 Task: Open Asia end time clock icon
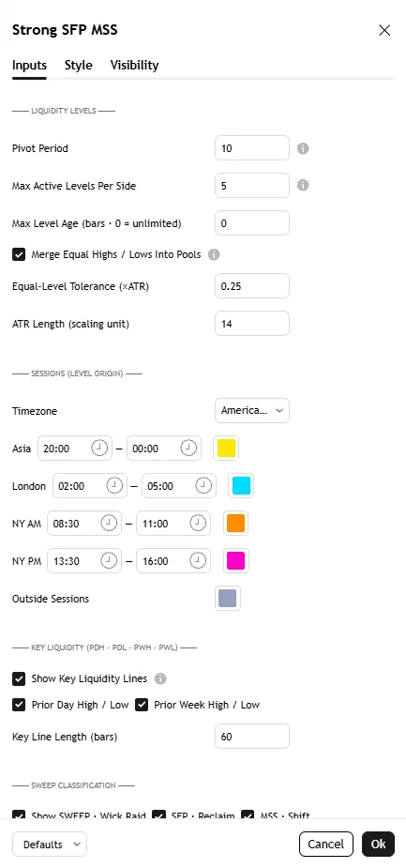(x=188, y=449)
